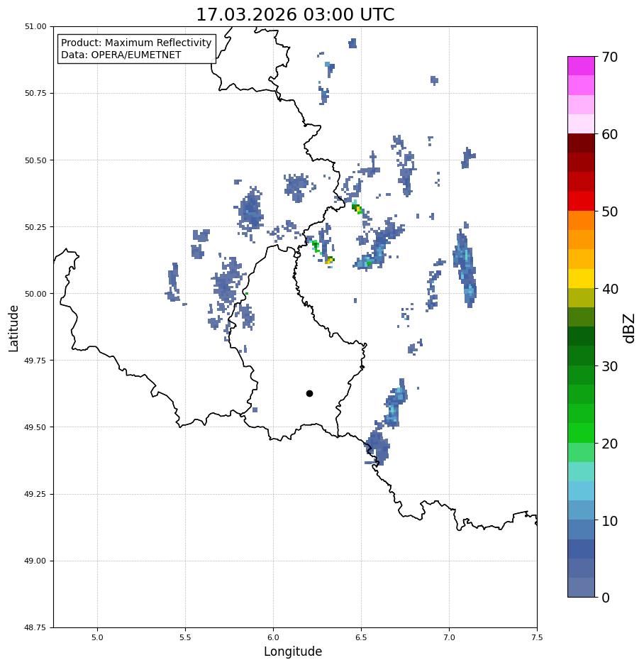Click the dark red colorbar segment below 60

582,143
